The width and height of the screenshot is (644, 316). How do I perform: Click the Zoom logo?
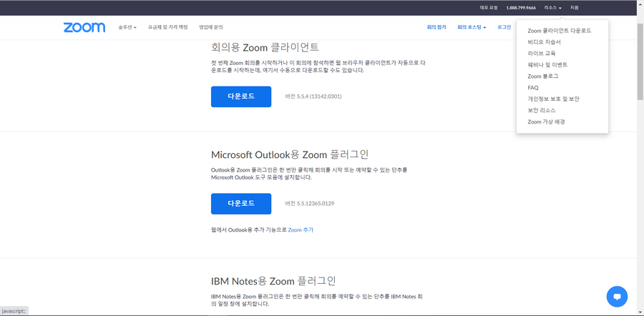(x=84, y=27)
